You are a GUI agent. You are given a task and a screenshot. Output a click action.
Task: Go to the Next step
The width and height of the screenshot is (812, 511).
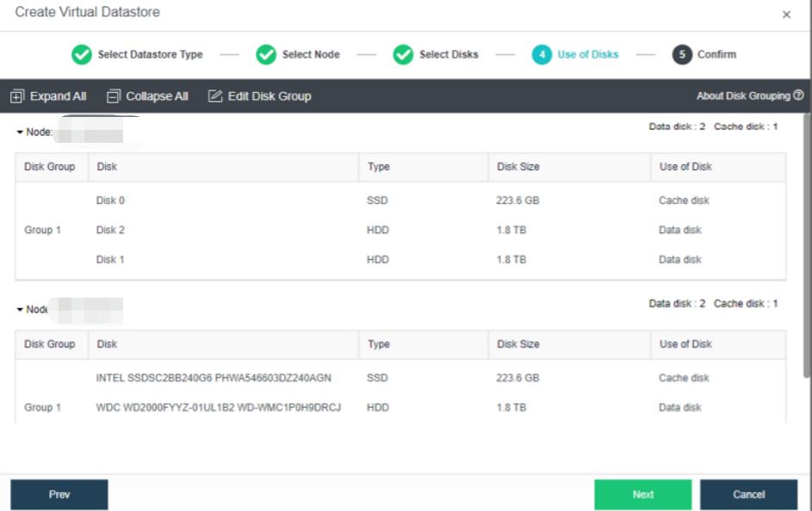642,495
